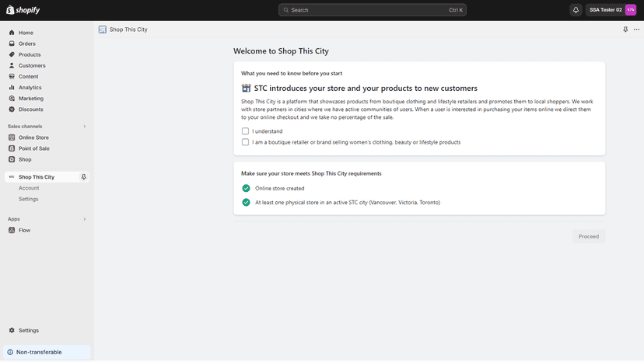Screen dimensions: 644x362
Task: Click the Products tag icon
Action: tap(12, 54)
